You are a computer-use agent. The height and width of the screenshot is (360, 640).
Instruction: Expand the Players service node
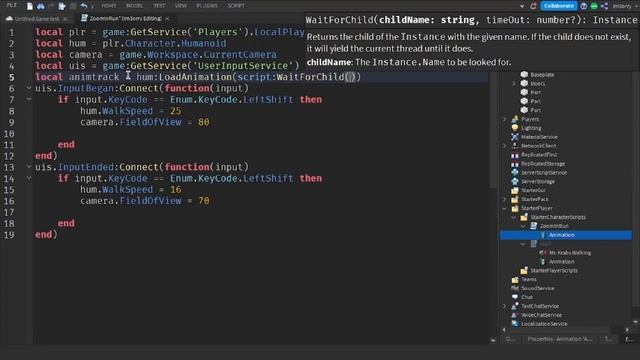tap(504, 119)
